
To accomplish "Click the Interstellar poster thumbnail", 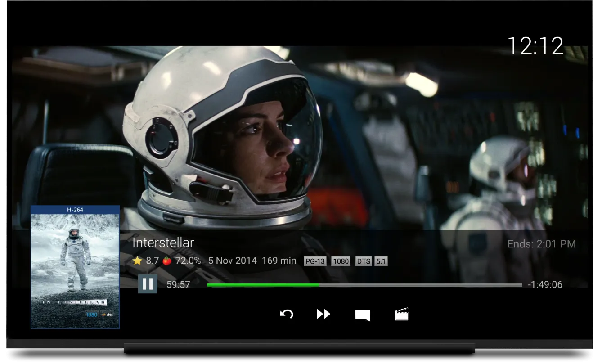I will (75, 267).
